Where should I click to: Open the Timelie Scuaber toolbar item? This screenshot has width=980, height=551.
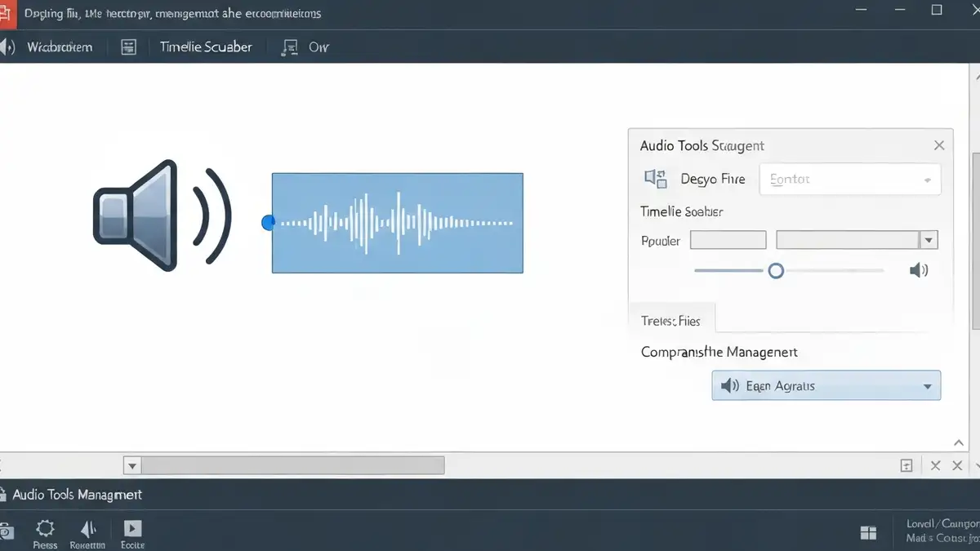tap(206, 47)
